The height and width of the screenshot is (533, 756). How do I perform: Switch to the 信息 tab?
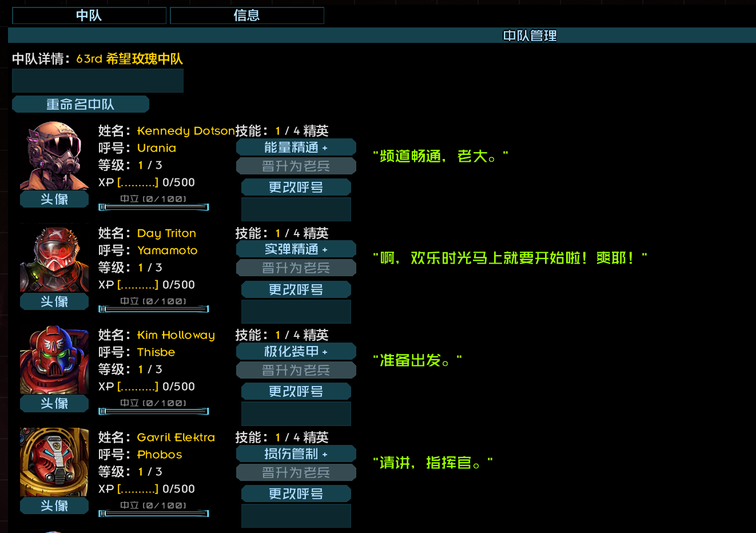pos(247,15)
